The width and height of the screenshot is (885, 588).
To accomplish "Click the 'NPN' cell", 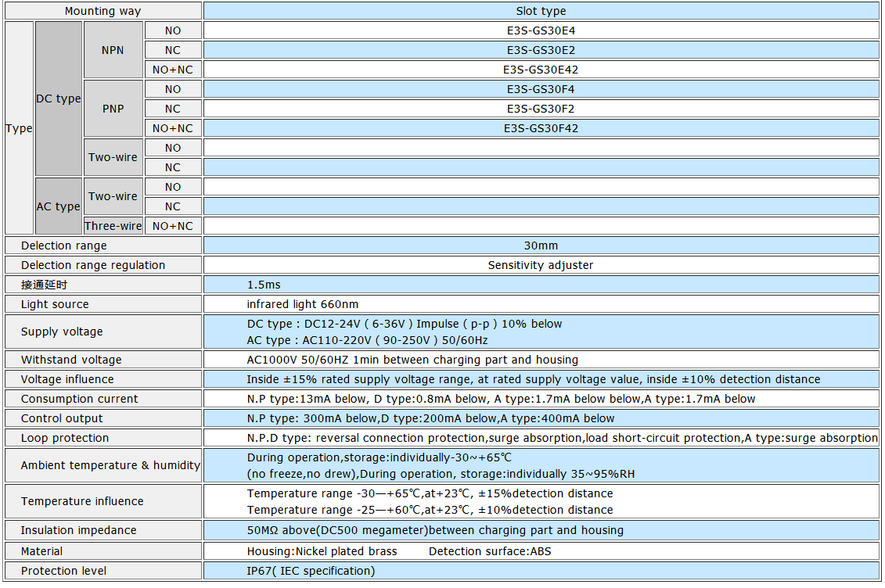I will tap(113, 50).
